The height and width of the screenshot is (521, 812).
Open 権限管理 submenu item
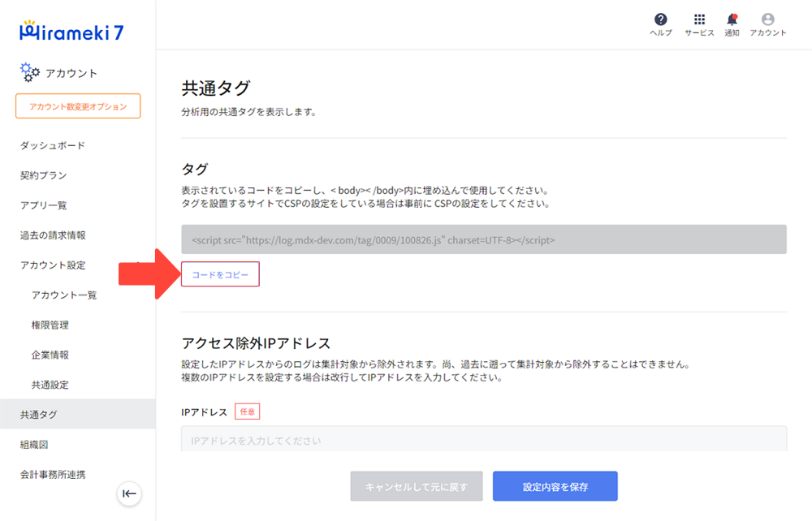pos(50,325)
